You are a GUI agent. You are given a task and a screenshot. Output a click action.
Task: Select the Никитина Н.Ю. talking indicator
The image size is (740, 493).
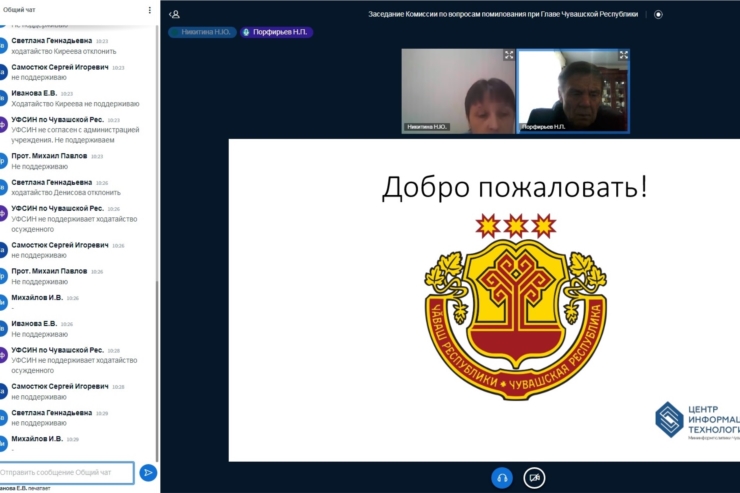point(202,32)
